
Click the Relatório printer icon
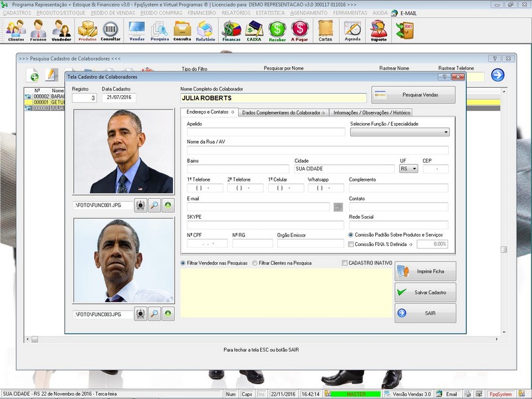coord(205,31)
